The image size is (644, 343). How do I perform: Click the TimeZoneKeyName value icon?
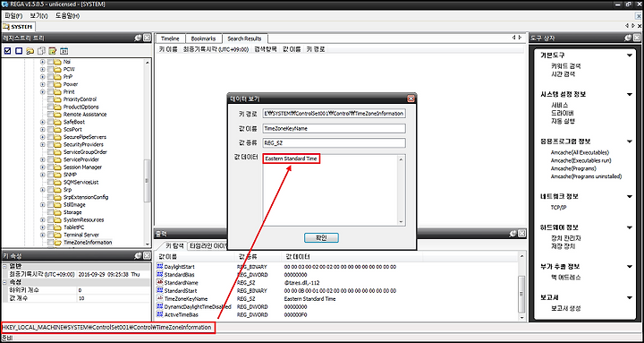click(x=160, y=298)
